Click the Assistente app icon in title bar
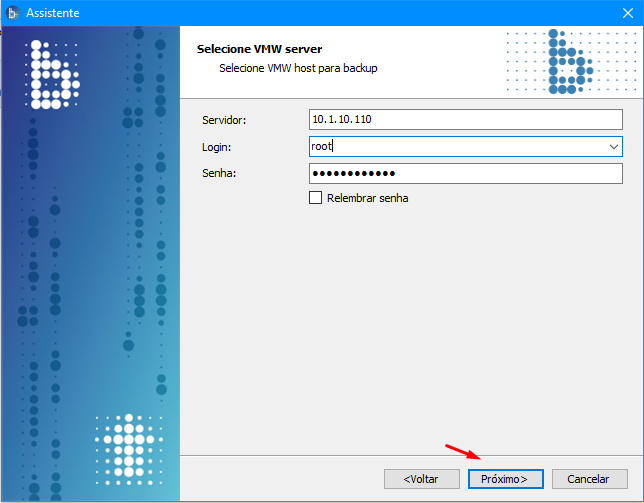 click(x=13, y=13)
